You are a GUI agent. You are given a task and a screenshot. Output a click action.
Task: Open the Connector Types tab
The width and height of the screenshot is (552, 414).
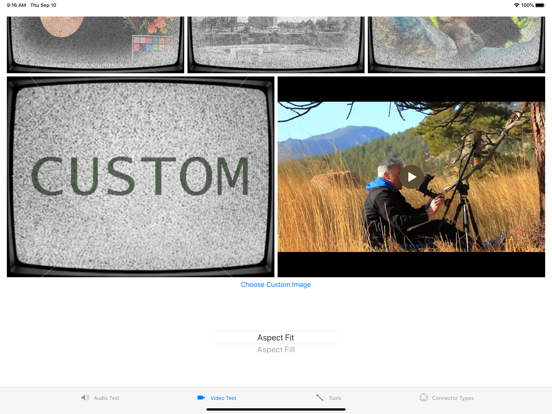tap(446, 398)
